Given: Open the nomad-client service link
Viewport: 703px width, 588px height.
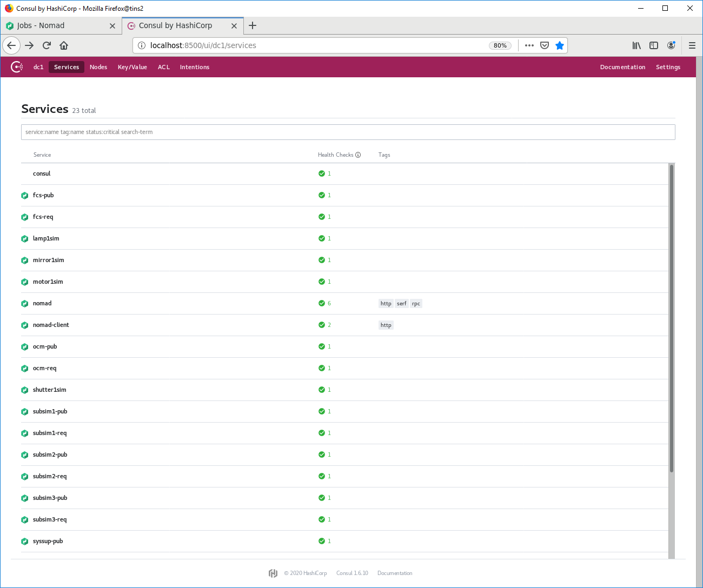Looking at the screenshot, I should point(51,325).
